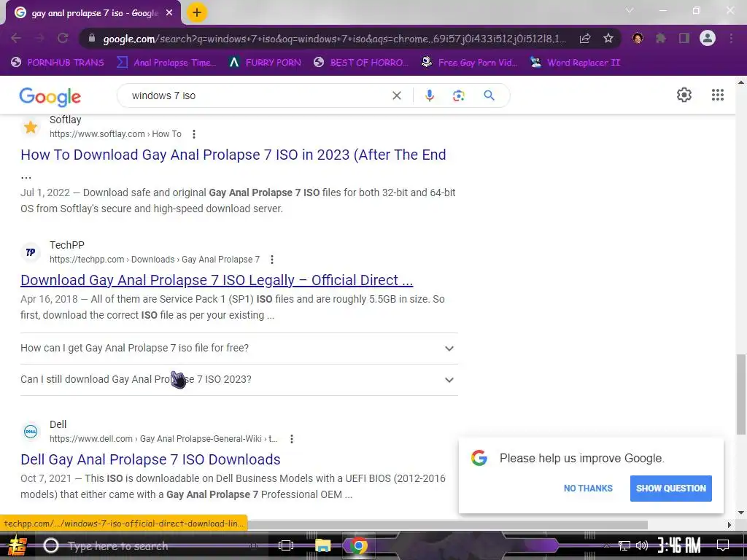Click the vertical page scrollbar thumb
The height and width of the screenshot is (560, 747).
[741, 394]
